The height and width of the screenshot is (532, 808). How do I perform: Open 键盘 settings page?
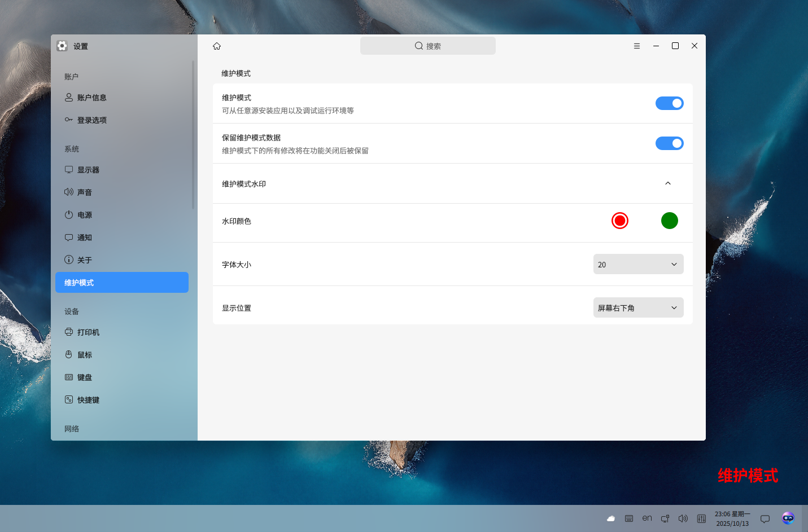tap(122, 377)
